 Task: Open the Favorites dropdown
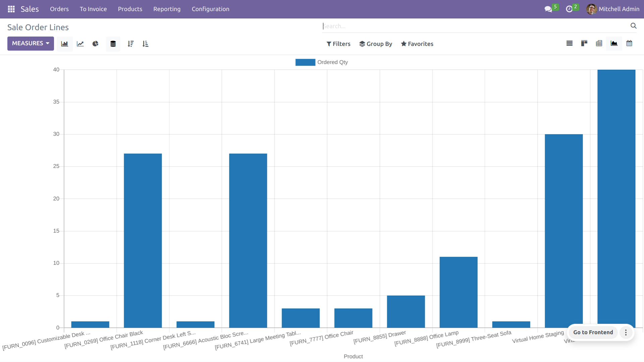[417, 44]
